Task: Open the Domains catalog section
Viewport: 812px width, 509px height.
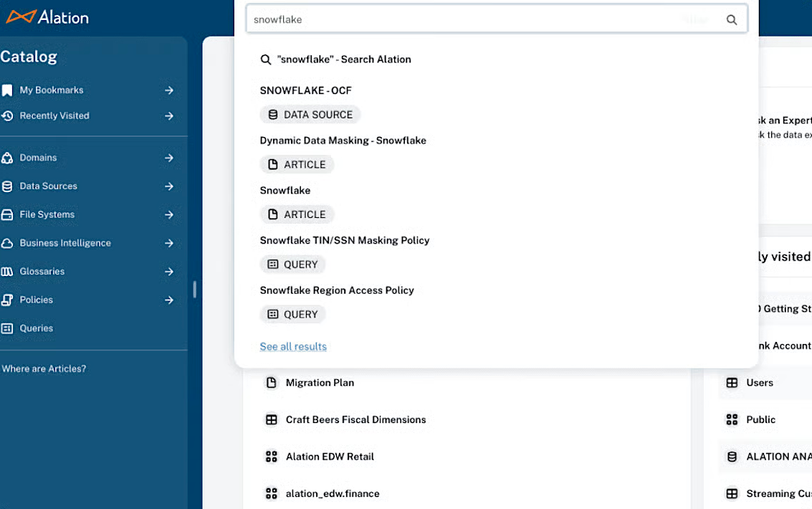Action: pyautogui.click(x=38, y=158)
